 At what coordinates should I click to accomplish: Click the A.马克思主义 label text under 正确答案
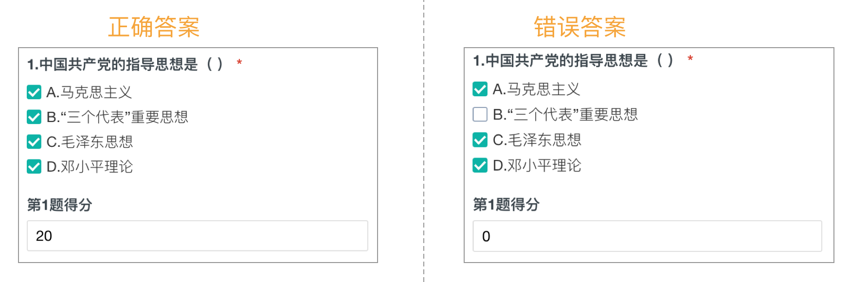point(89,92)
